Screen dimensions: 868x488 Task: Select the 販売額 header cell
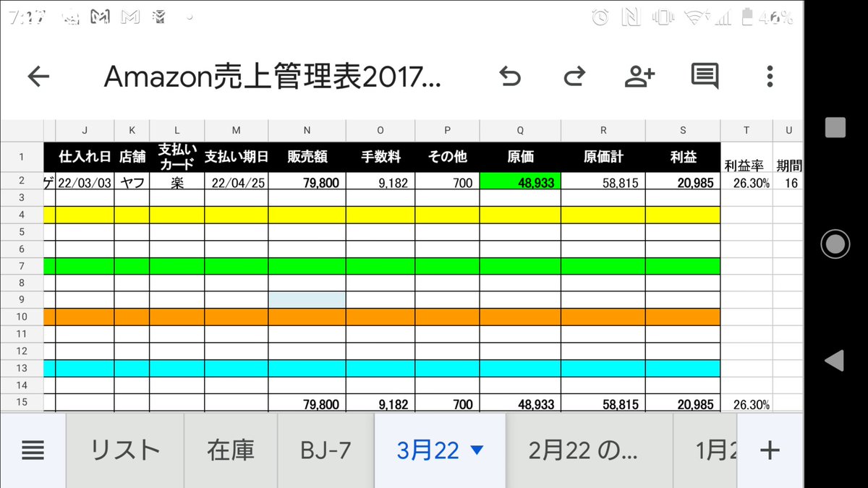307,158
